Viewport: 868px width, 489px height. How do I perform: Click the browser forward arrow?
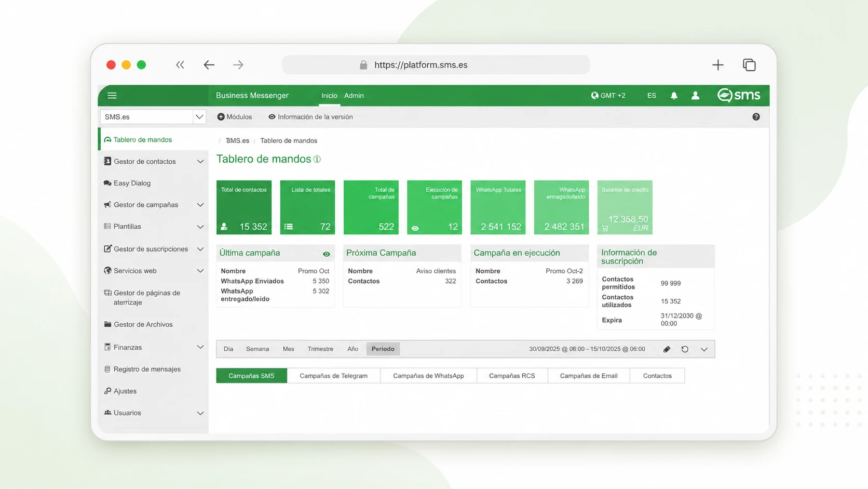(x=238, y=65)
